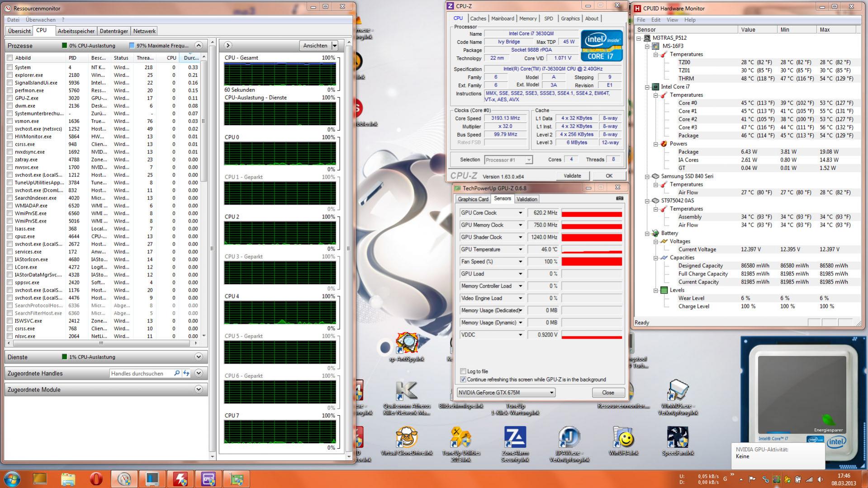
Task: Open JIPAW.exe desktop shortcut
Action: click(569, 444)
